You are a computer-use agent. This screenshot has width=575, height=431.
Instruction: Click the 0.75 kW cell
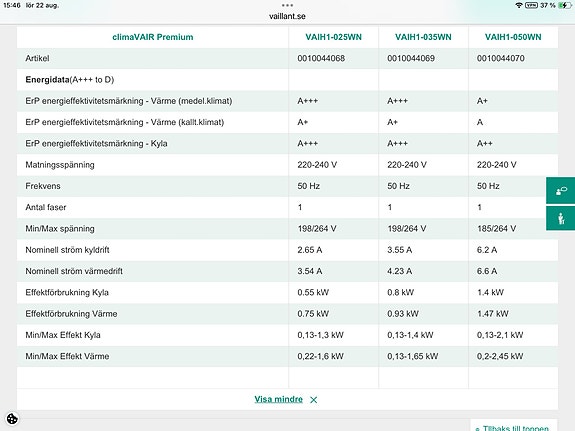313,314
